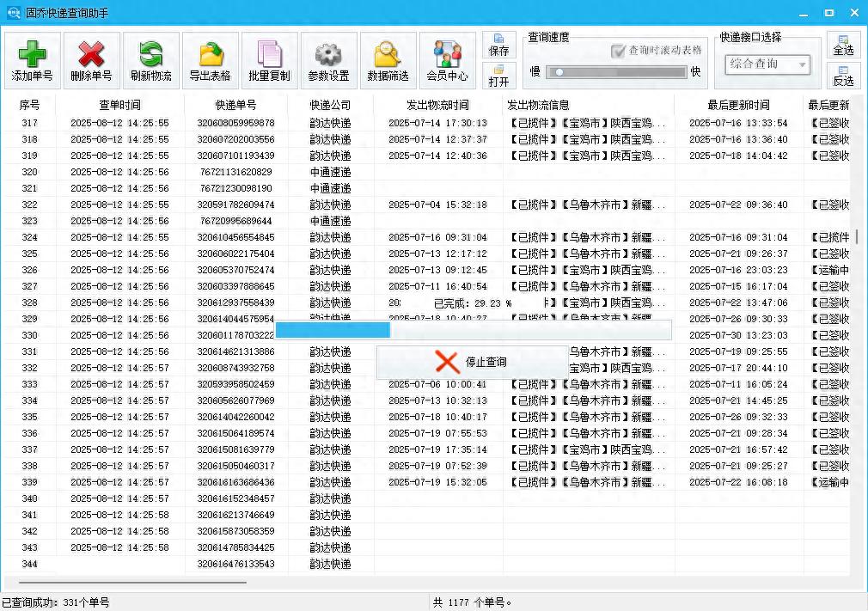Click 全选 to select all rows

pyautogui.click(x=844, y=47)
